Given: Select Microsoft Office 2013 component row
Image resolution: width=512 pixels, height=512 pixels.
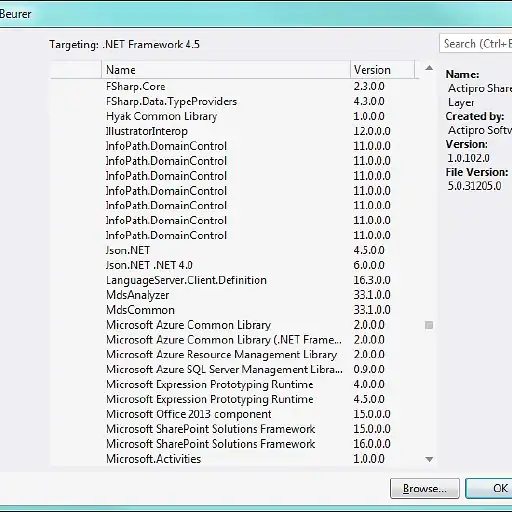Looking at the screenshot, I should [x=235, y=414].
